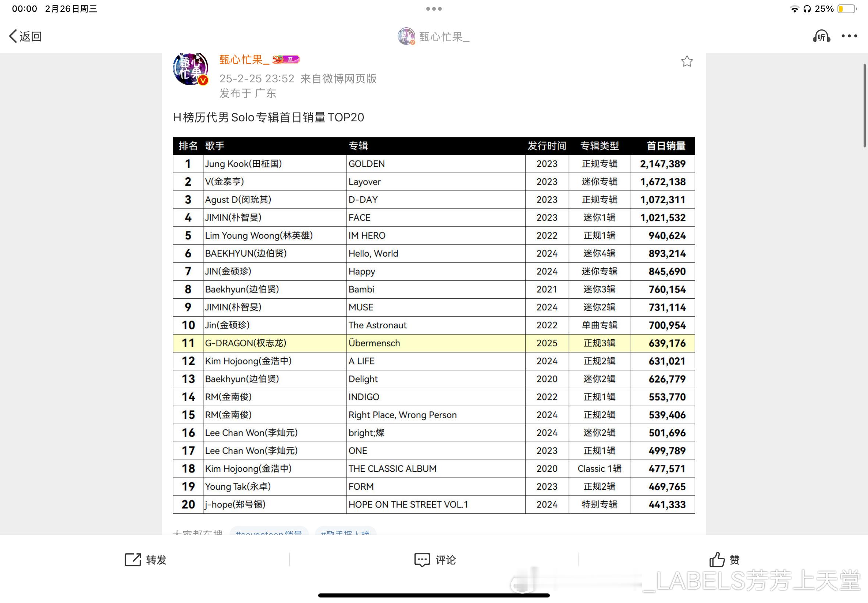Tap the album cell Hello, World
The image size is (868, 603).
pos(436,253)
